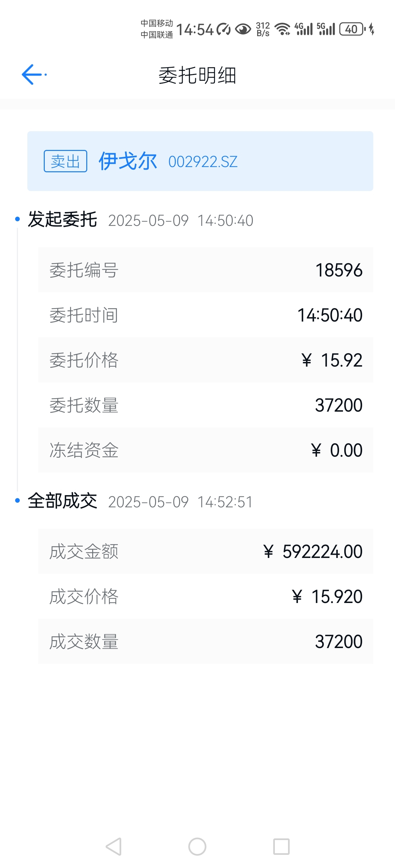The image size is (395, 868).
Task: Select the 委托时间 14:50:40 row
Action: coord(205,315)
